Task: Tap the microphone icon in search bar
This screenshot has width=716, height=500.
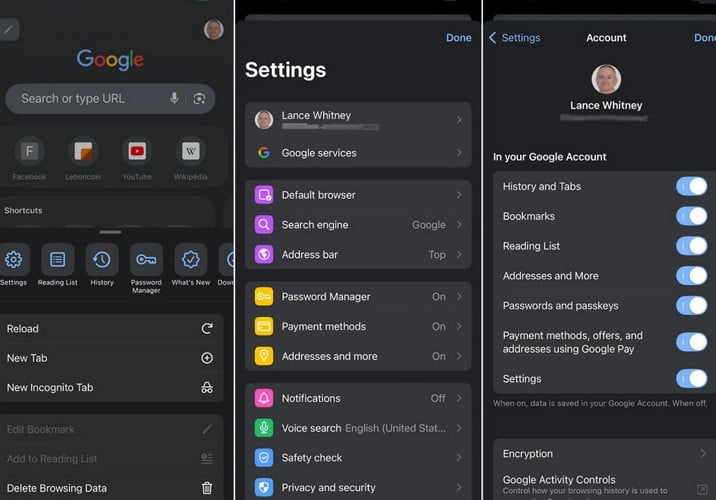Action: (x=174, y=98)
